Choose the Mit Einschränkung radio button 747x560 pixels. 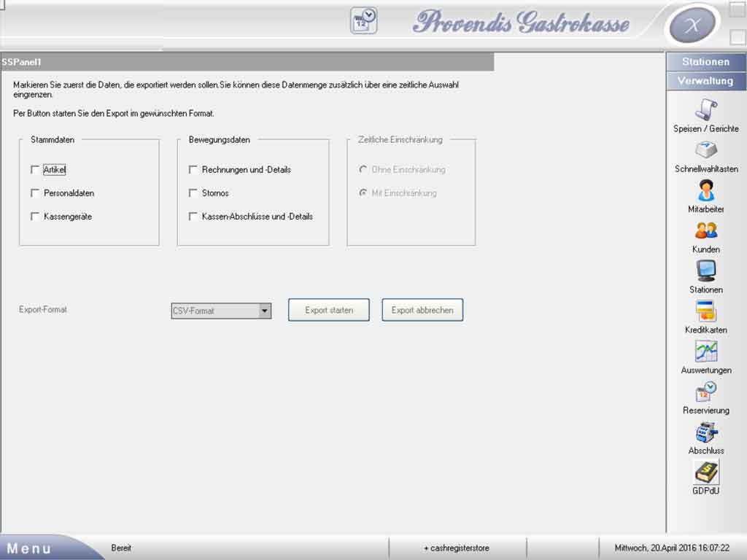point(363,192)
